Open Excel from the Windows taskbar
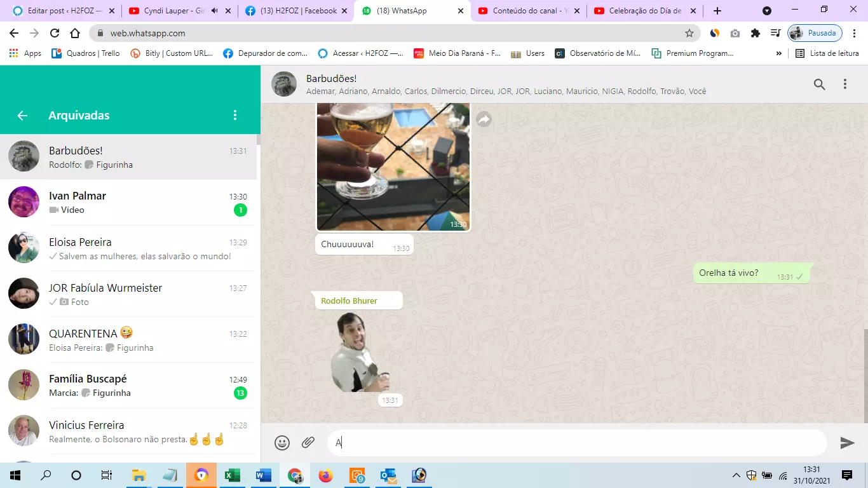The height and width of the screenshot is (488, 868). pyautogui.click(x=232, y=475)
